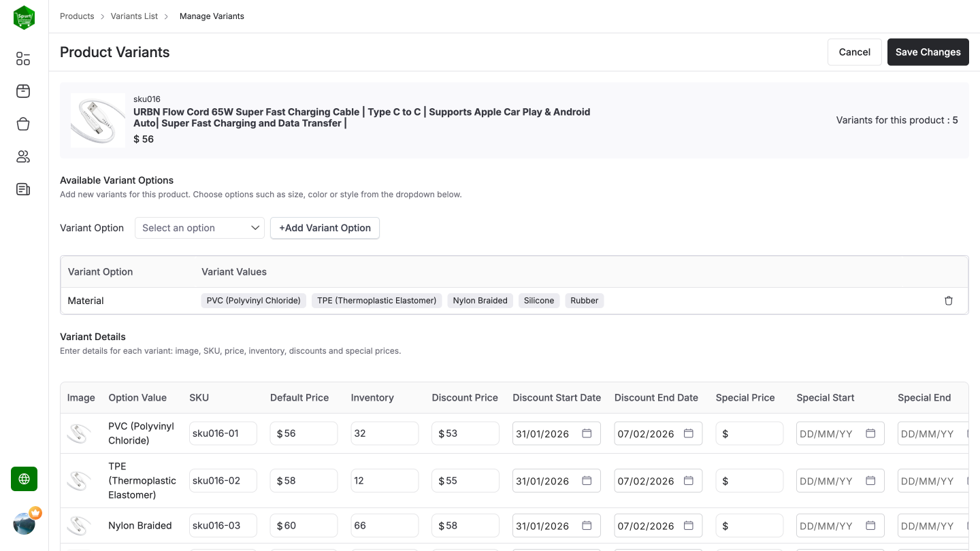Select the products icon in the sidebar
The image size is (980, 551).
point(22,91)
